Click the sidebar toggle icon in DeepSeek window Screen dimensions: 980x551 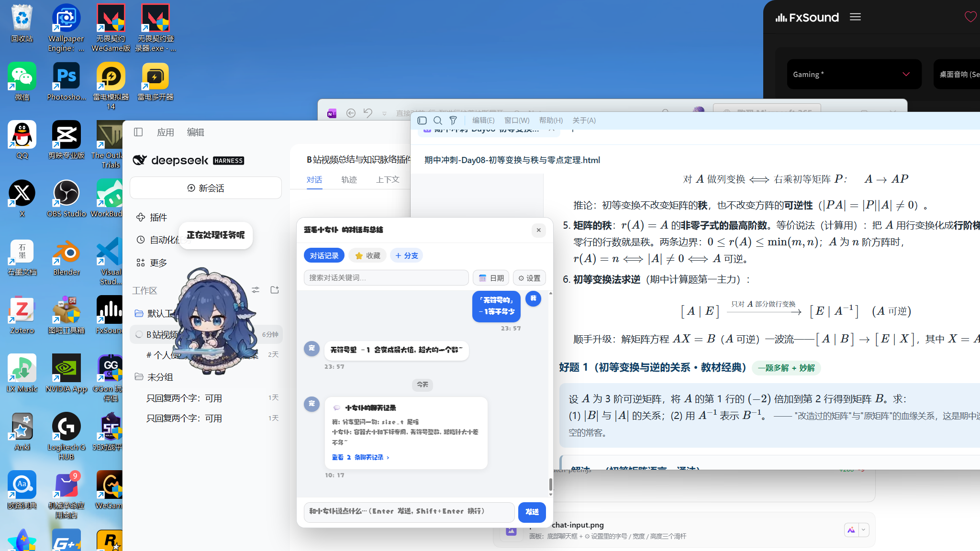[x=138, y=132]
